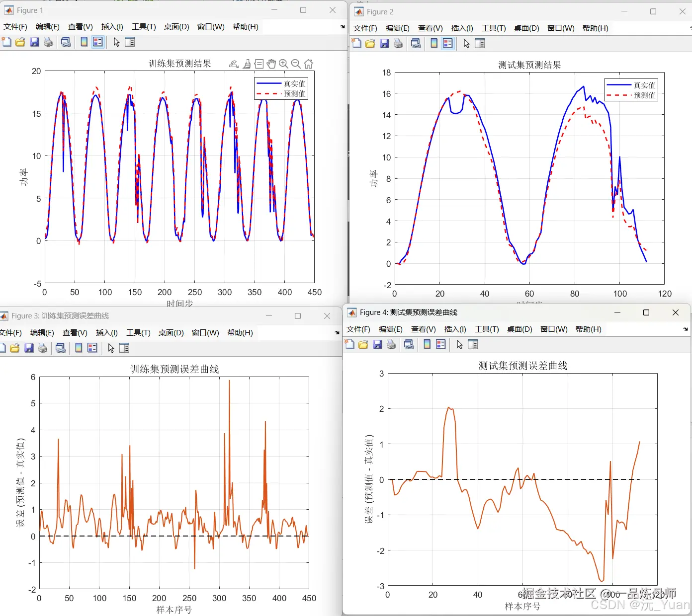This screenshot has height=616, width=692.
Task: Print Figure icon in Figure 4 toolbar
Action: [x=391, y=345]
